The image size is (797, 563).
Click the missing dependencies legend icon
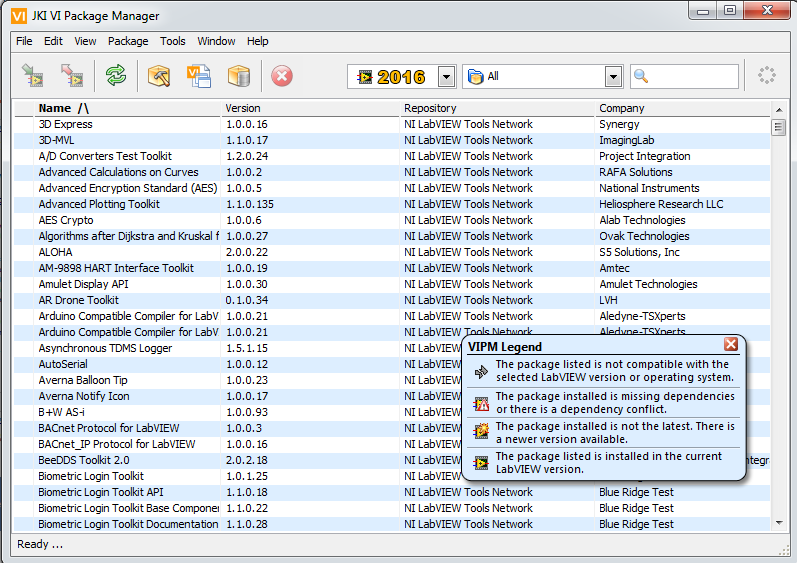(x=481, y=404)
